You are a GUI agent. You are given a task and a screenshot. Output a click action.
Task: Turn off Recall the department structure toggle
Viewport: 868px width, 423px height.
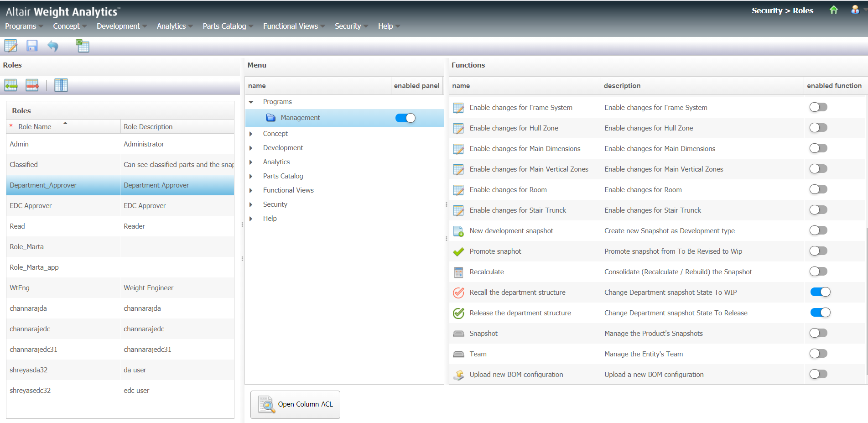click(820, 292)
